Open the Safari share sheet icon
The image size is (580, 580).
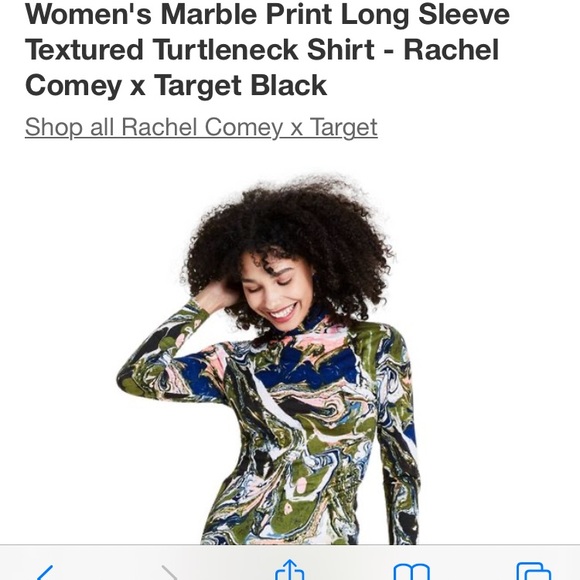pos(290,570)
